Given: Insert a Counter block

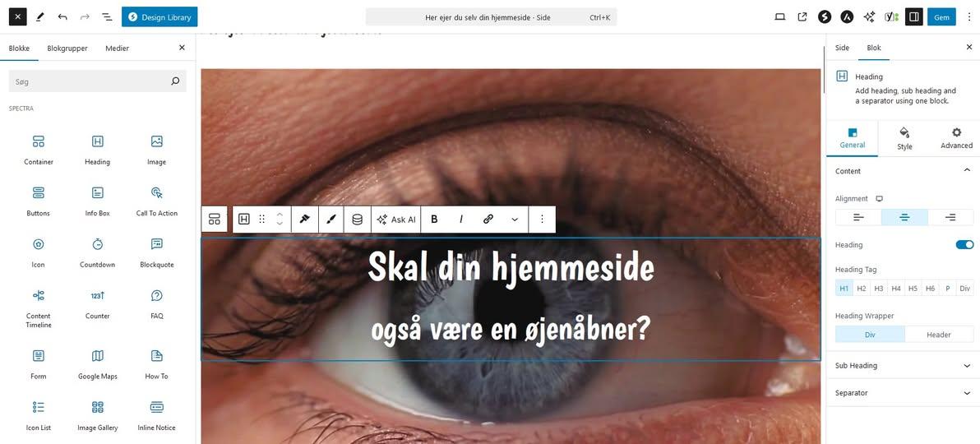Looking at the screenshot, I should pos(98,304).
